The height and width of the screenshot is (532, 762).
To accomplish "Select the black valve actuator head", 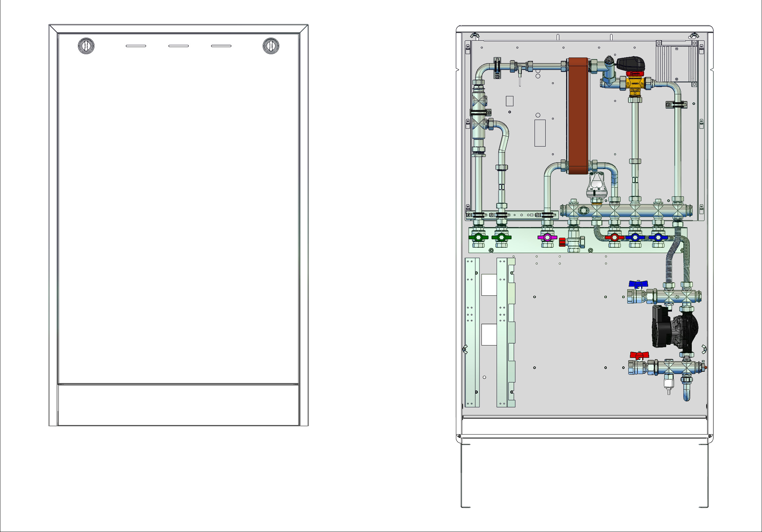I will tap(631, 64).
